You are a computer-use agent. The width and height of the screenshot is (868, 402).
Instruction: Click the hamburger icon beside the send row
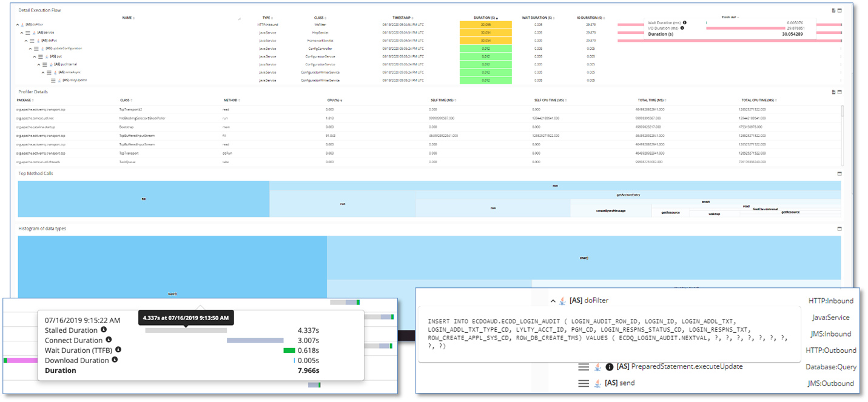(584, 383)
